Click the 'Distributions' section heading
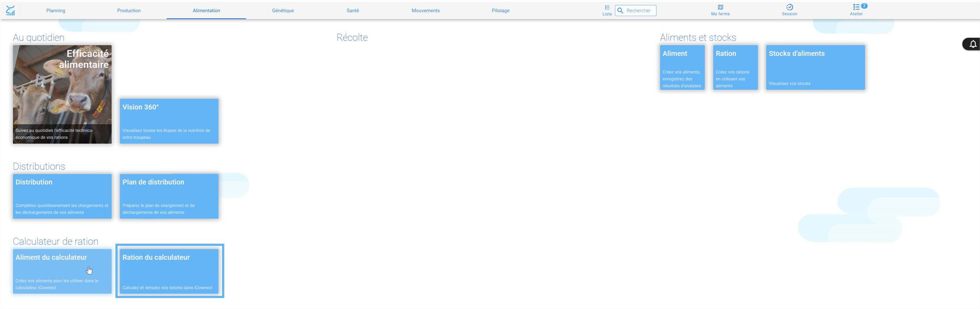Screen dimensions: 980x309 (39, 167)
